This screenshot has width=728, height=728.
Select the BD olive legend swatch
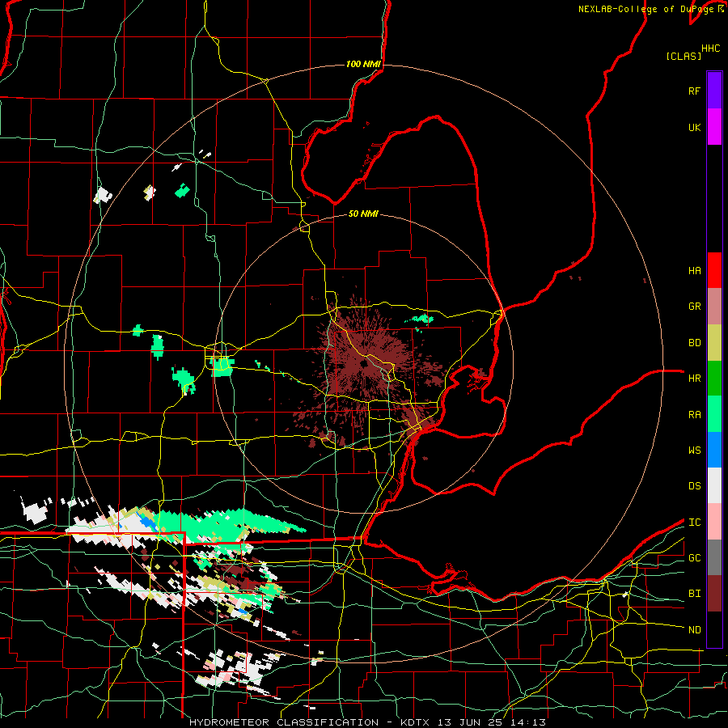pyautogui.click(x=714, y=343)
